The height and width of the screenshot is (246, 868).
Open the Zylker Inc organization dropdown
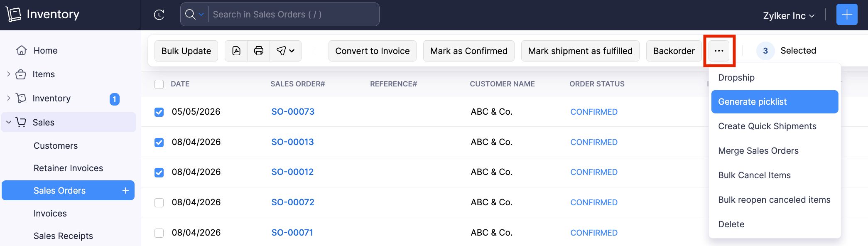pyautogui.click(x=789, y=16)
